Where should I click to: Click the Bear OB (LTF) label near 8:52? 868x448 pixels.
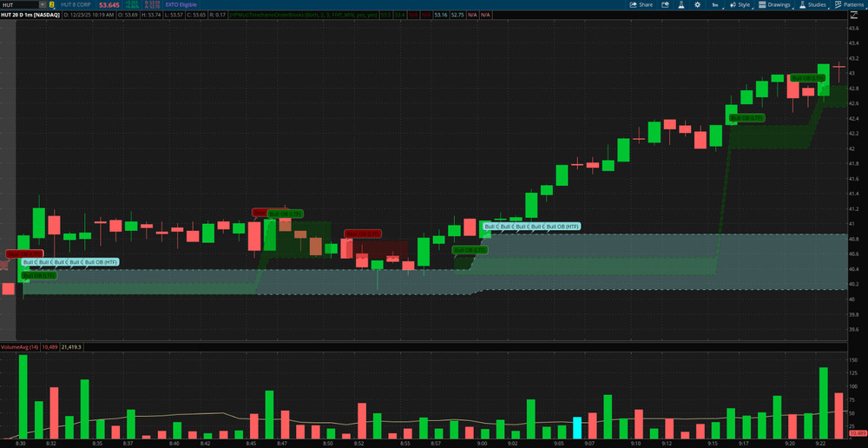coord(363,234)
